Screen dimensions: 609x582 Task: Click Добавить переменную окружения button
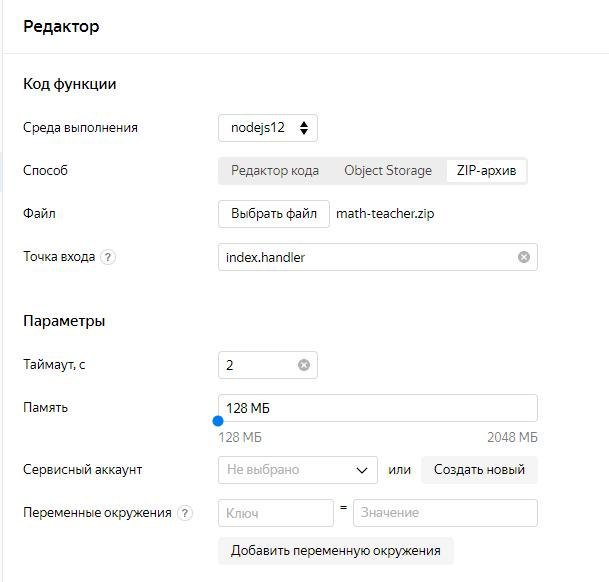coord(336,551)
